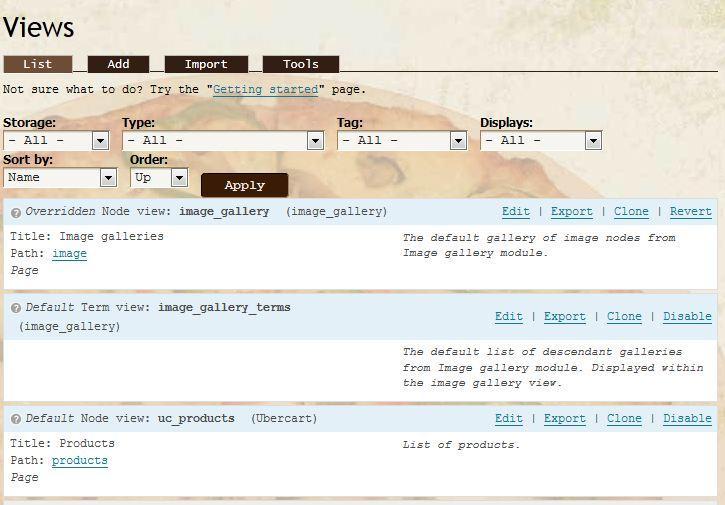Export the uc_products view
This screenshot has height=505, width=725.
pyautogui.click(x=565, y=419)
